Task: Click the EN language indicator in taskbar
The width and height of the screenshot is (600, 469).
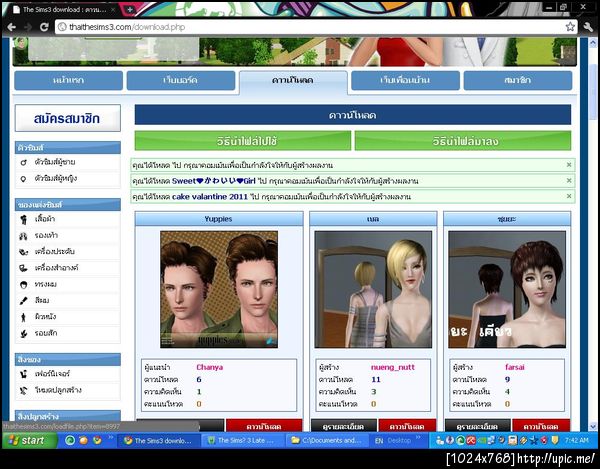Action: tap(379, 441)
